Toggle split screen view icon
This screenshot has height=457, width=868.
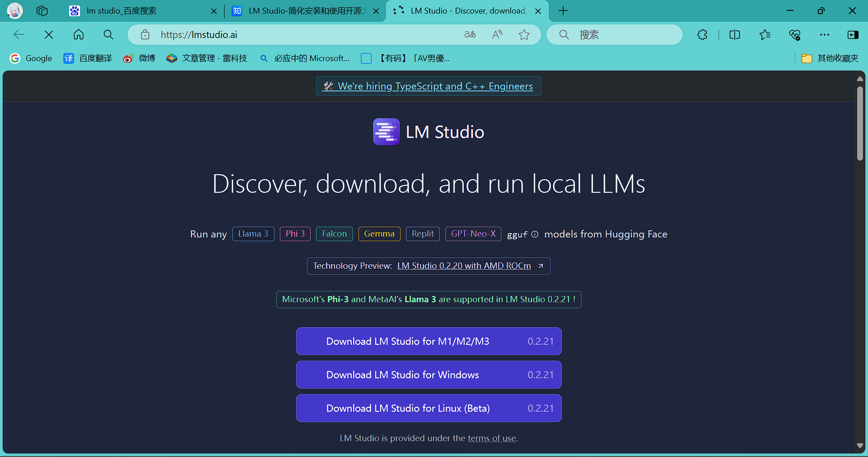pos(735,34)
